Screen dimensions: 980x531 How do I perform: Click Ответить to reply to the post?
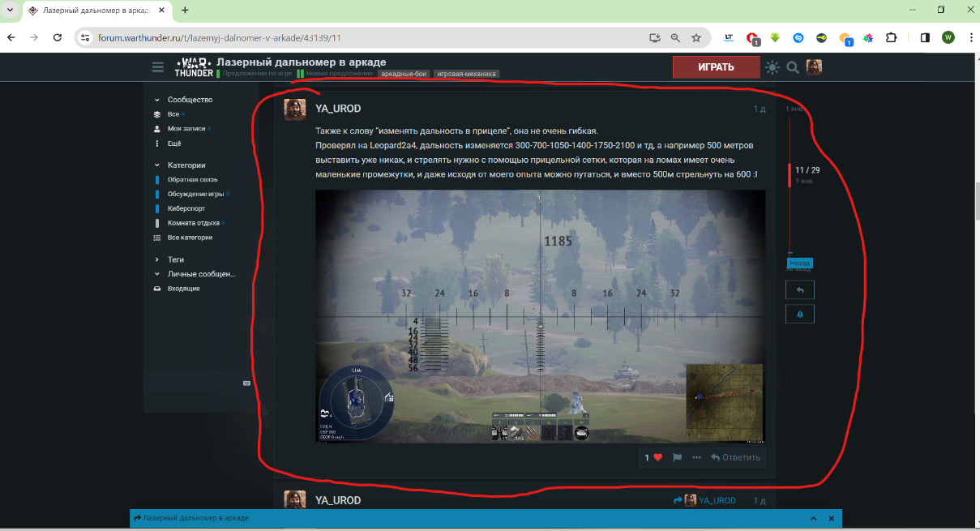pos(735,457)
